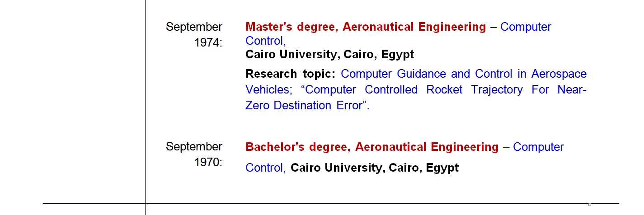Click blue "Control," under Master's degree heading

[x=265, y=41]
